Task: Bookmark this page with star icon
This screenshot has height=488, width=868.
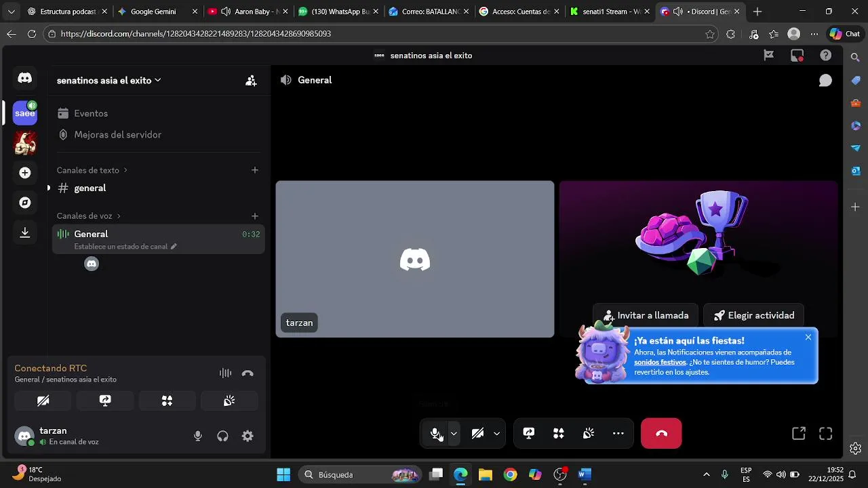Action: pos(710,34)
